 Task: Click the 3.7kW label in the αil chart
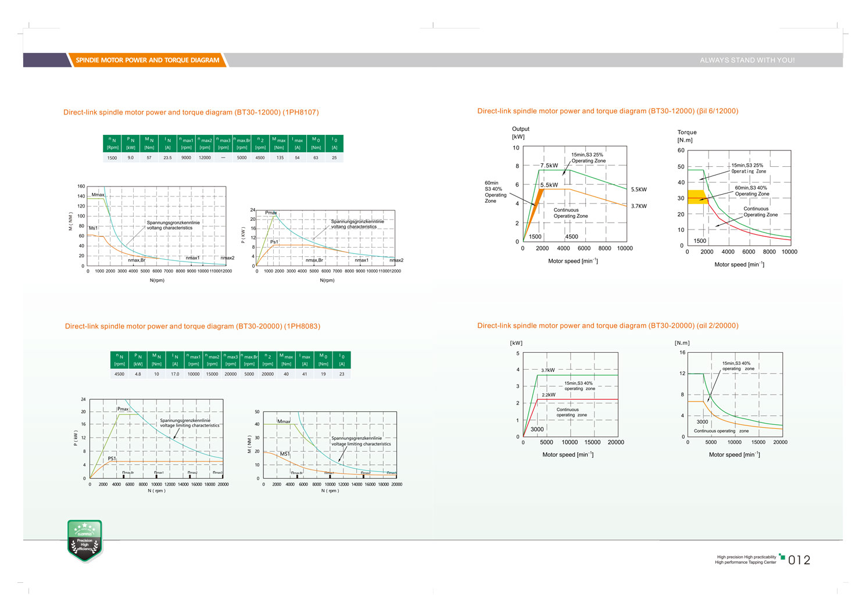coord(547,370)
